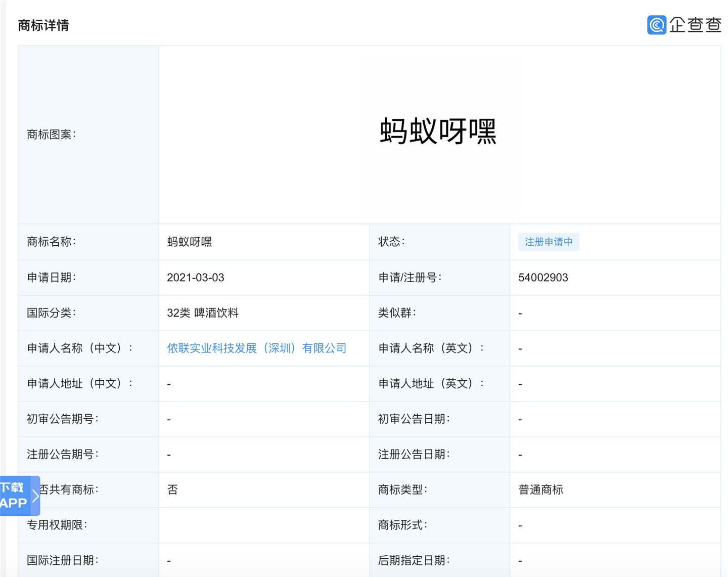Select the application date 2021-03-03
Image resolution: width=728 pixels, height=577 pixels.
click(x=195, y=278)
